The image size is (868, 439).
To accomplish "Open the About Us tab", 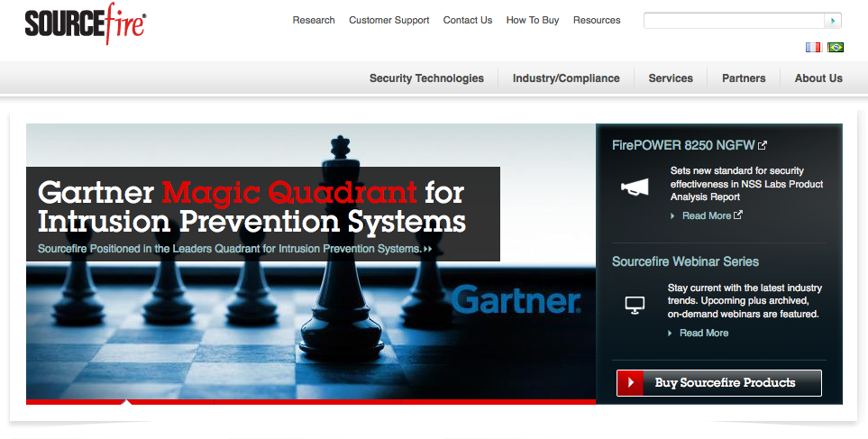I will pos(818,78).
